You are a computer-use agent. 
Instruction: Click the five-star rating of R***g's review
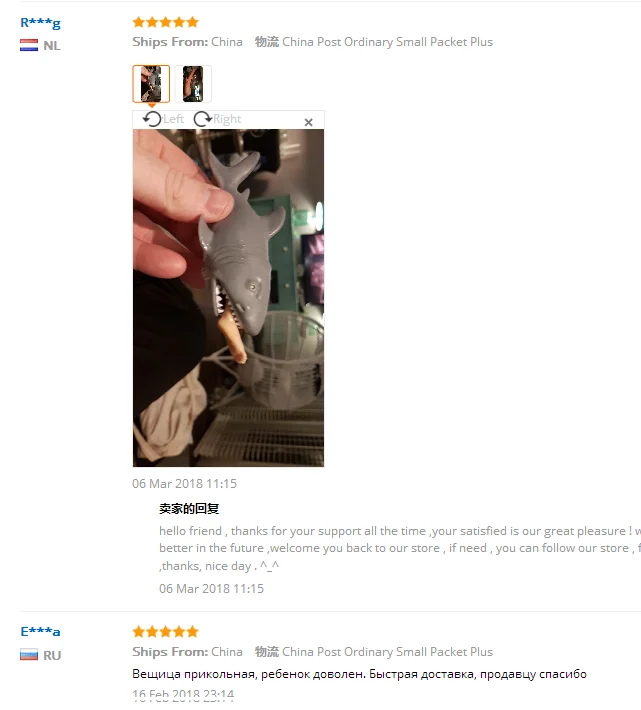coord(166,22)
